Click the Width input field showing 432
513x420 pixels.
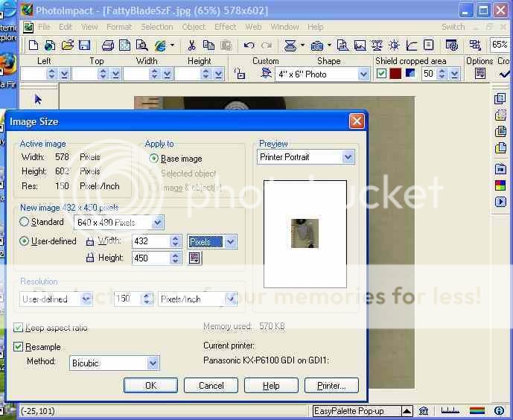pyautogui.click(x=150, y=241)
